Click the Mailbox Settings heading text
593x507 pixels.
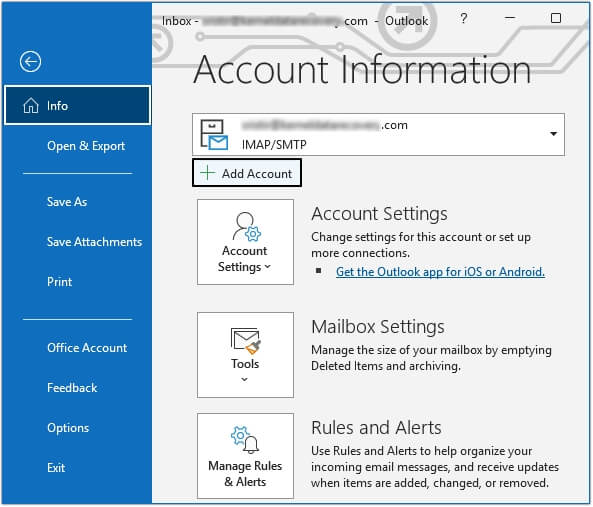coord(378,327)
